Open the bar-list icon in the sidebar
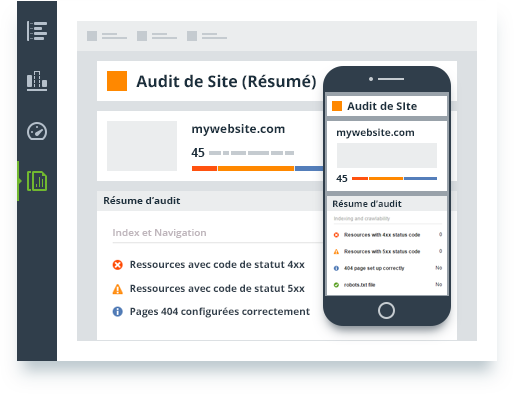This screenshot has width=514, height=394. (37, 31)
